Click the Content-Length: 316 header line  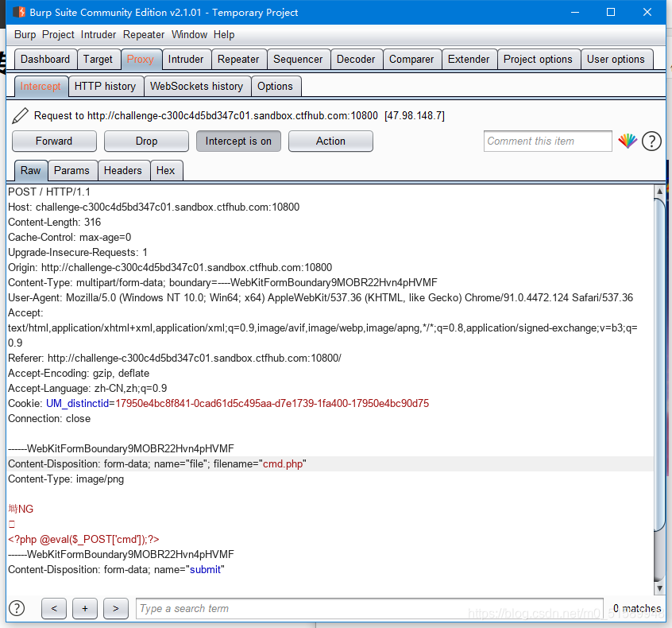55,223
